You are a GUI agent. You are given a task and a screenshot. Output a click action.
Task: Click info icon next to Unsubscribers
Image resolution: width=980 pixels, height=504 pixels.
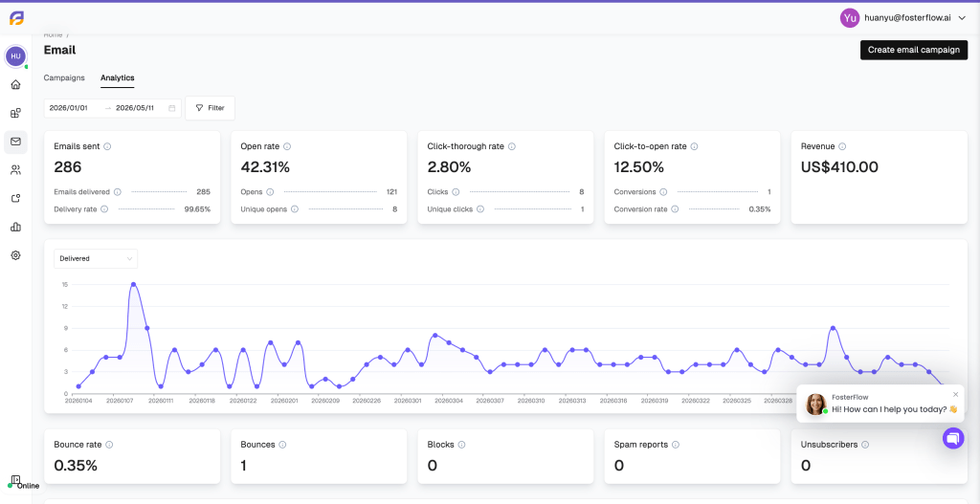(x=865, y=445)
